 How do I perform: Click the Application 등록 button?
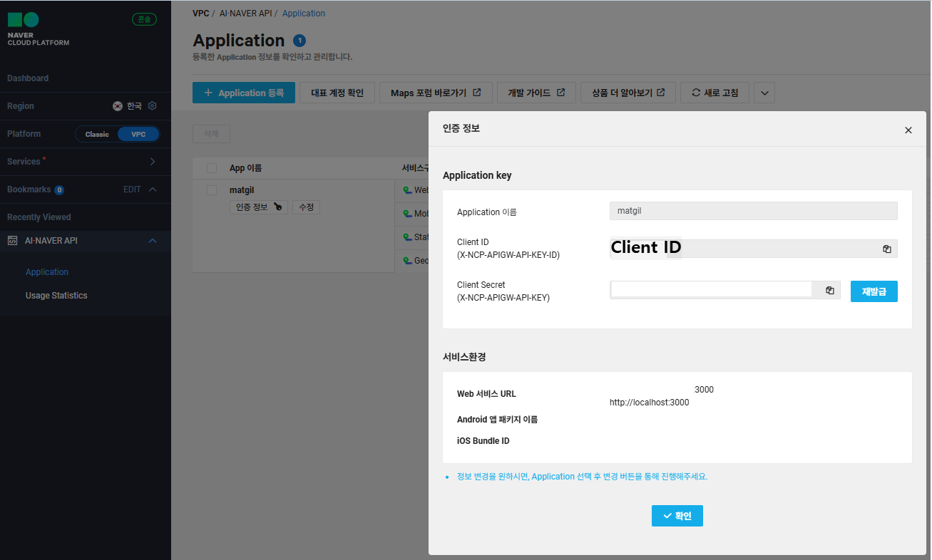coord(244,93)
